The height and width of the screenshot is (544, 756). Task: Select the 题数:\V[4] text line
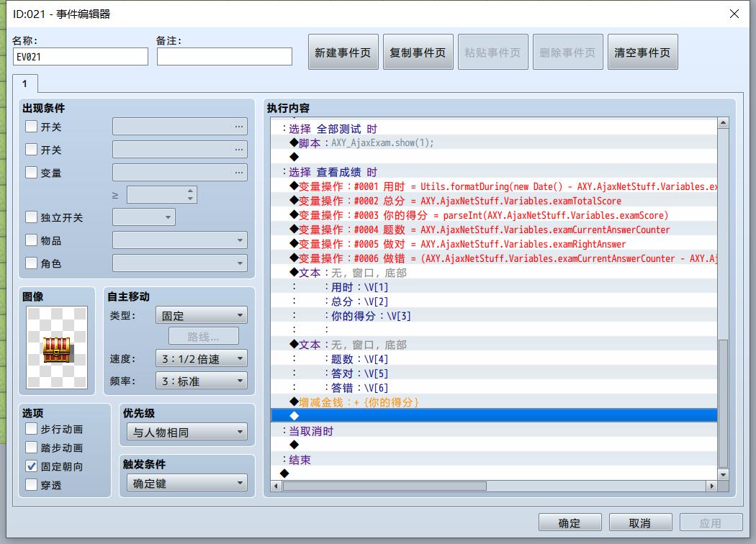click(x=494, y=359)
